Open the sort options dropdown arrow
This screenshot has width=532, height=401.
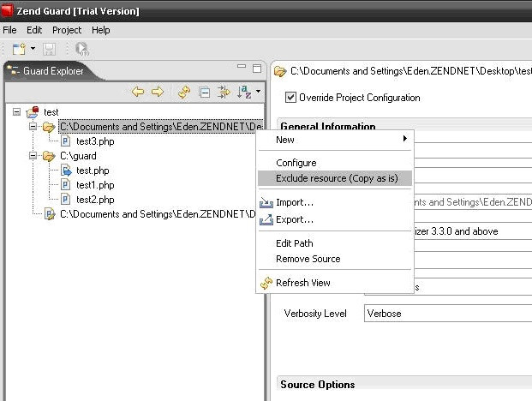coord(258,92)
